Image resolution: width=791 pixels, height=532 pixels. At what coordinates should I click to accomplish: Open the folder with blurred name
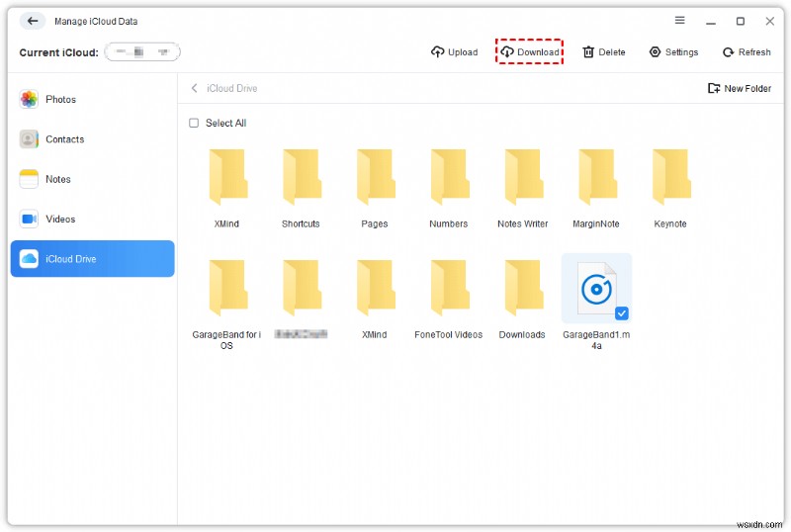tap(302, 288)
